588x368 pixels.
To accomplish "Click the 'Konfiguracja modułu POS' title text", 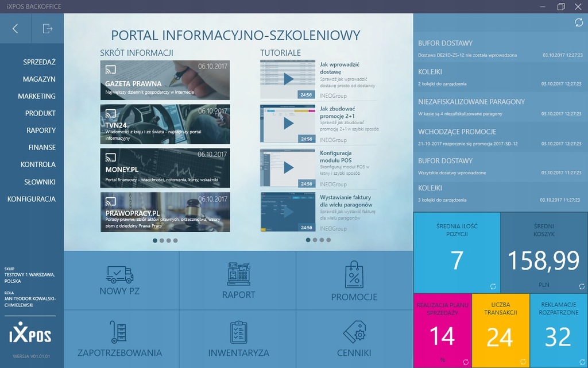I will [335, 156].
